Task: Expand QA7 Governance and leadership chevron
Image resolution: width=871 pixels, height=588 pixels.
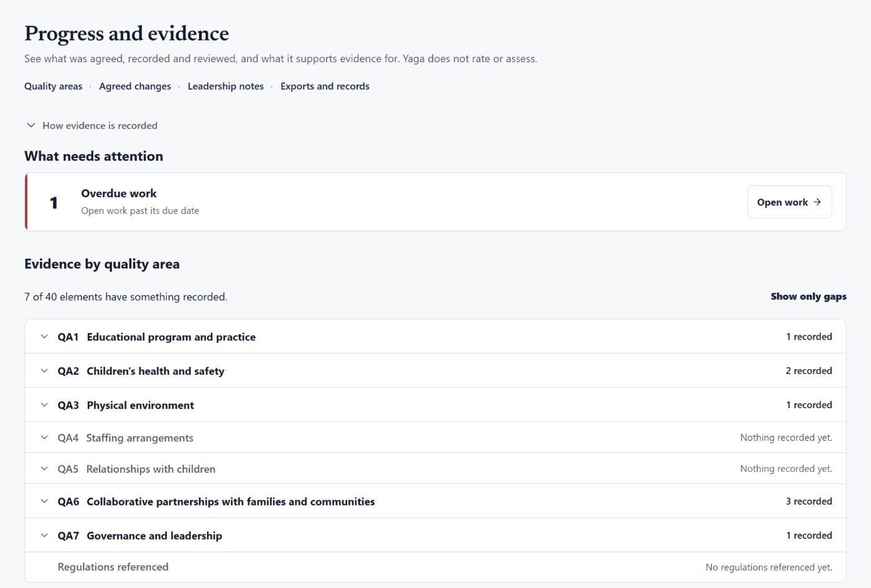Action: coord(44,535)
